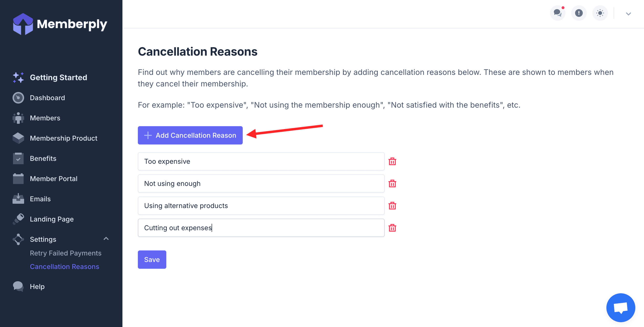The width and height of the screenshot is (644, 327).
Task: Save the cancellation reasons
Action: tap(152, 260)
